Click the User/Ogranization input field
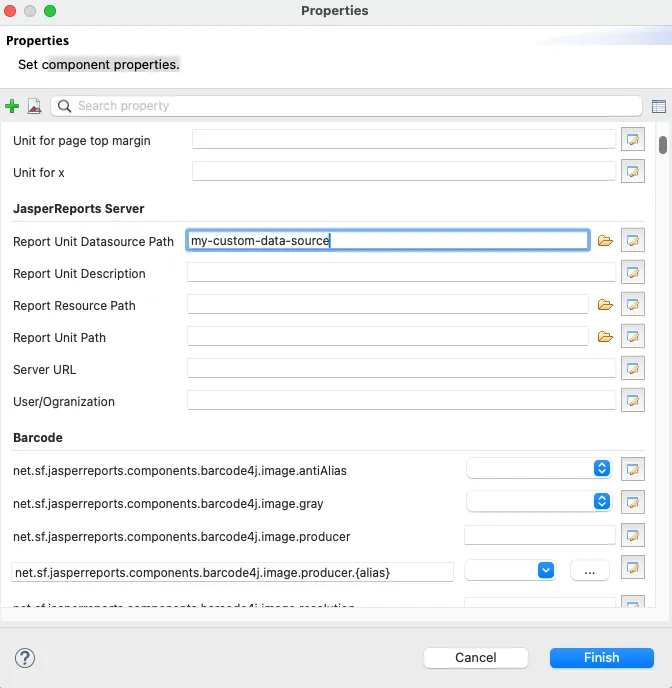672x688 pixels. click(x=401, y=401)
